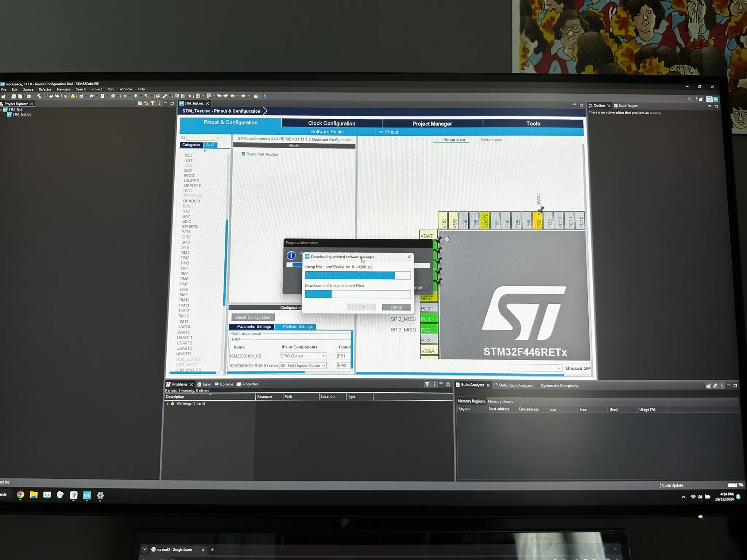Select SPI2 in the category list

pyautogui.click(x=186, y=237)
